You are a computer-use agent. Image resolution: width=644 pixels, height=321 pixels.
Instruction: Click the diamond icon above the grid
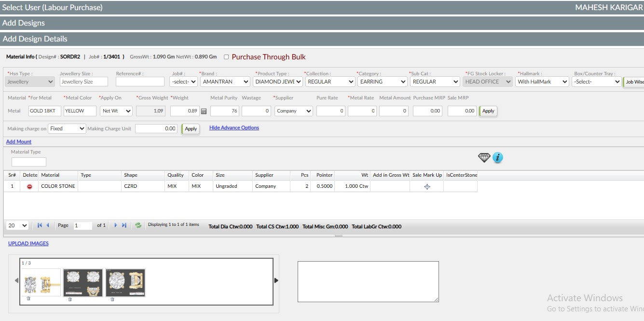coord(484,158)
